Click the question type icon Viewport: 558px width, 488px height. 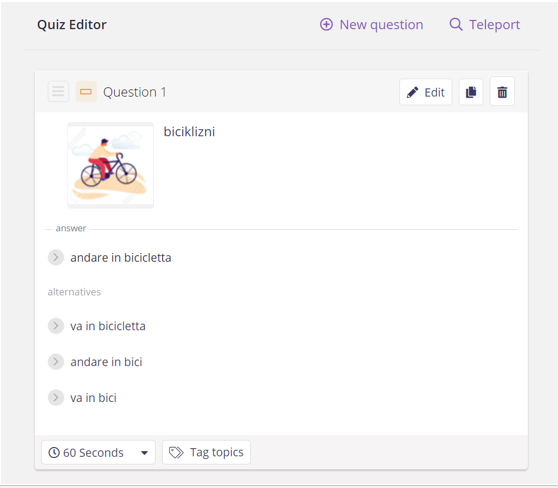pyautogui.click(x=86, y=92)
